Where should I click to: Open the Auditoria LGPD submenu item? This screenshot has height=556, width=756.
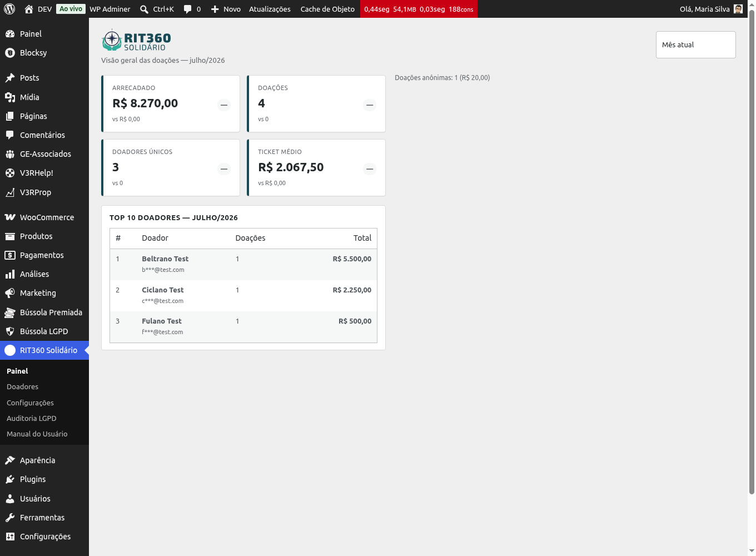(x=32, y=419)
